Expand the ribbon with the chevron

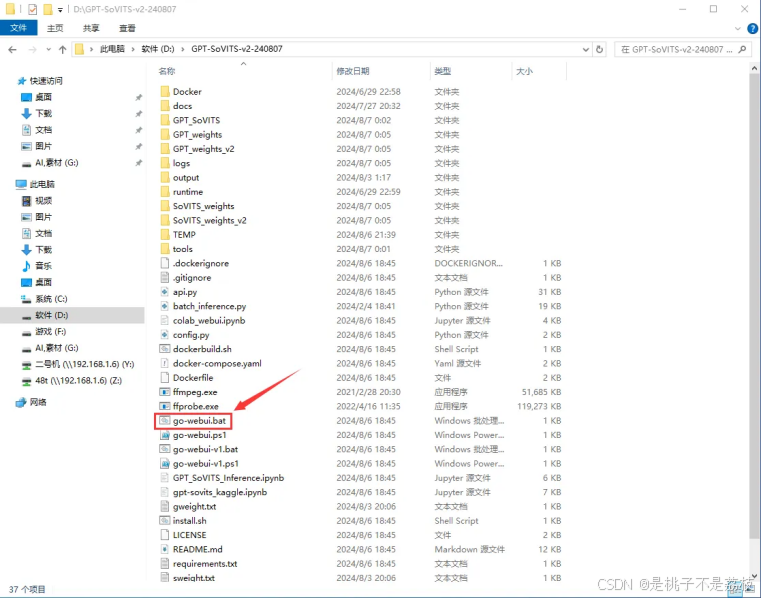click(x=738, y=28)
